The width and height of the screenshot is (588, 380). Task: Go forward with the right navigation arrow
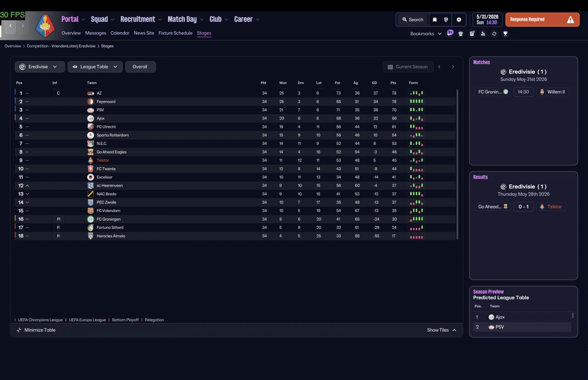(23, 26)
